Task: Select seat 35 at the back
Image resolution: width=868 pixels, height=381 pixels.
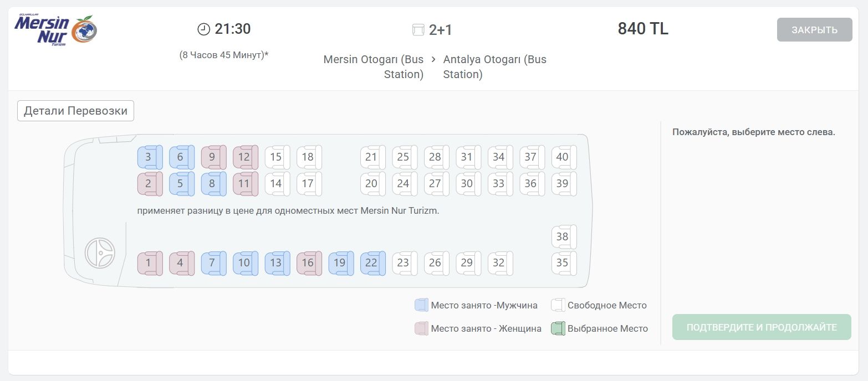Action: coord(564,264)
